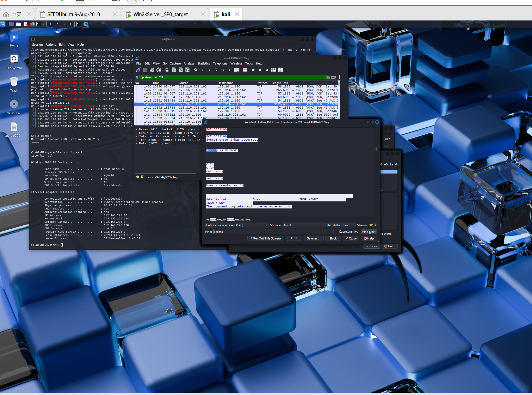
Task: Click the shark fin start capture icon
Action: point(138,70)
